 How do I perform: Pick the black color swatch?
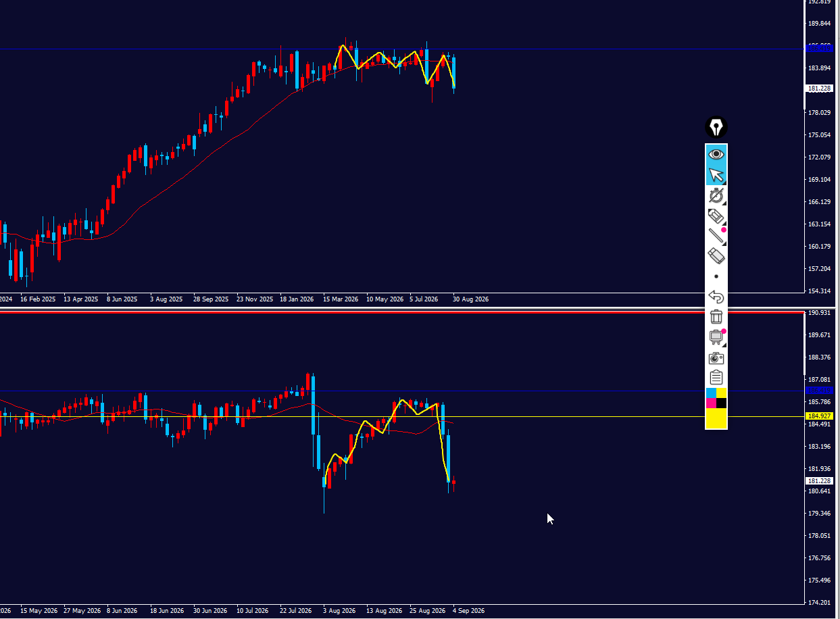(x=721, y=403)
